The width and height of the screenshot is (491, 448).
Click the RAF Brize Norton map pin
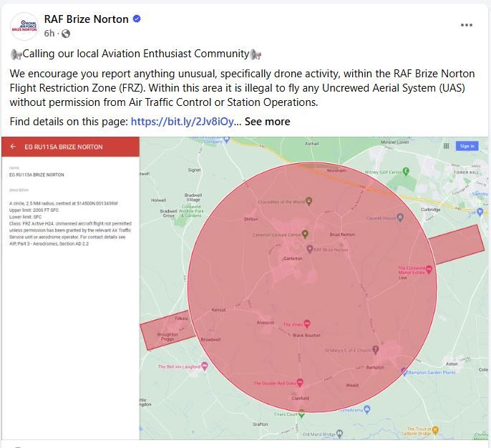[x=310, y=249]
